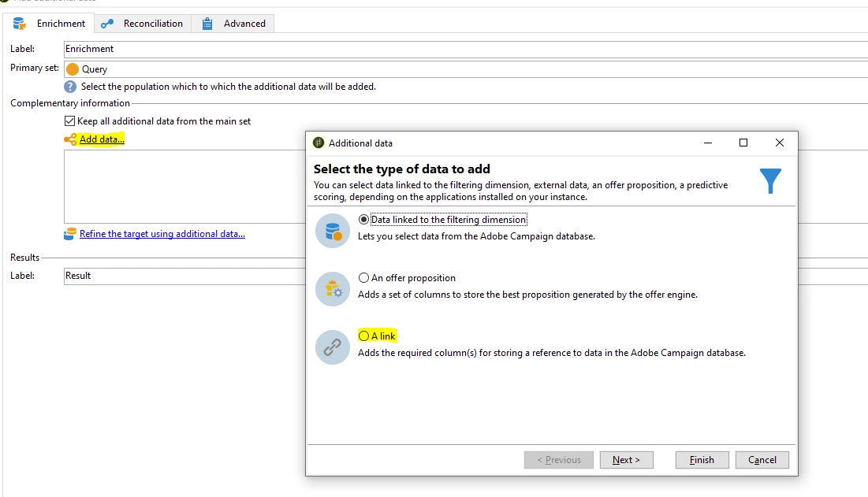Click the offer proposition gear icon
This screenshot has width=868, height=497.
coord(333,289)
